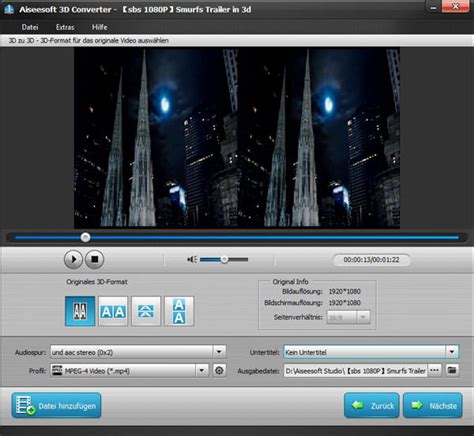Click the Ausgabedatei path field

(x=355, y=371)
